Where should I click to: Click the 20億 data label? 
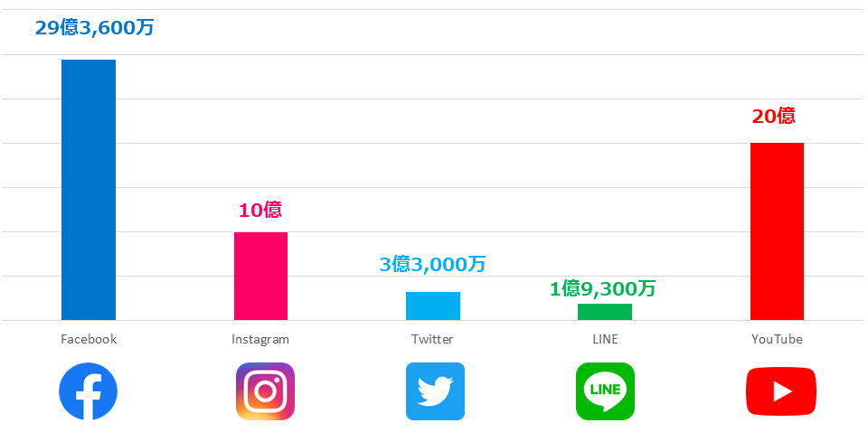(774, 117)
